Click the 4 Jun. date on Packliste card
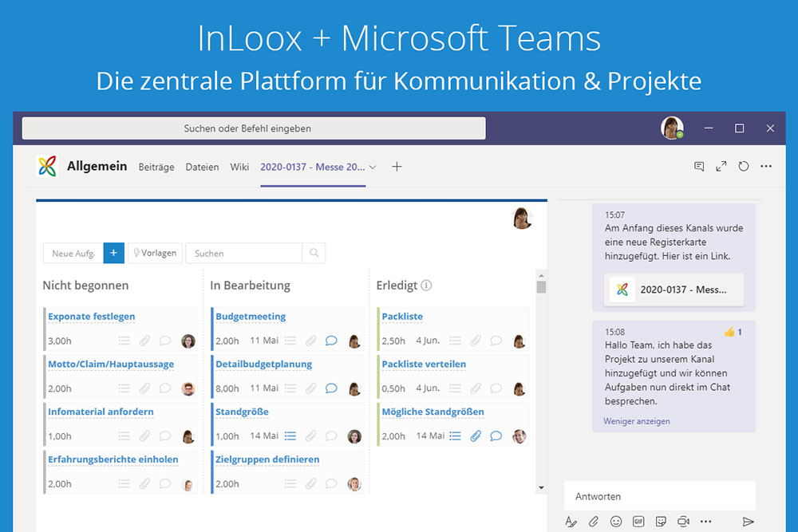798x532 pixels. click(x=428, y=341)
